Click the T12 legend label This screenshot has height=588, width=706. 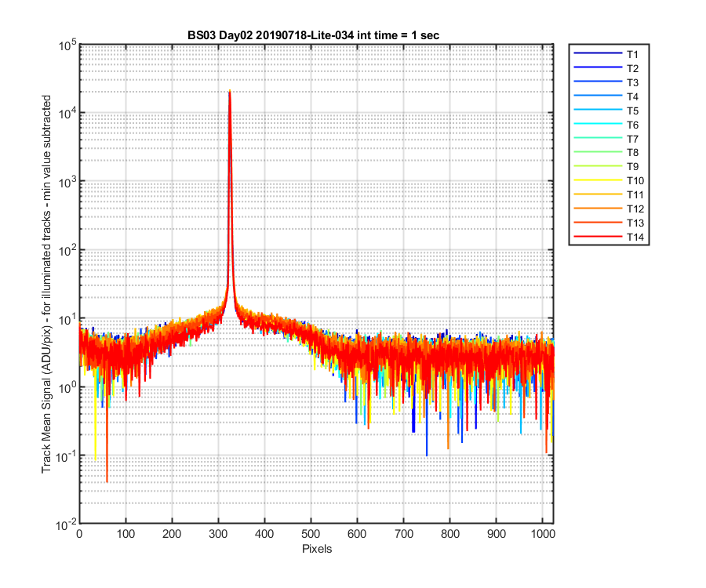635,209
